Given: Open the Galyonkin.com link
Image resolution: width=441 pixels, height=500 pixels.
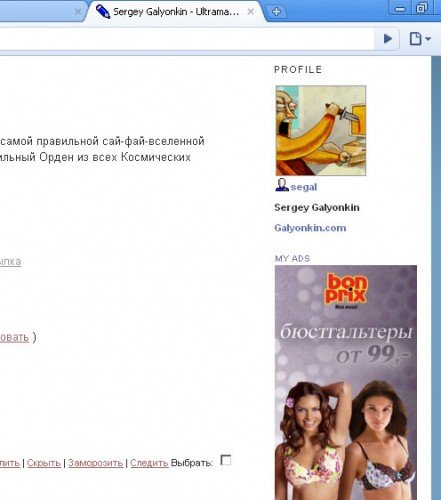Looking at the screenshot, I should [x=310, y=228].
